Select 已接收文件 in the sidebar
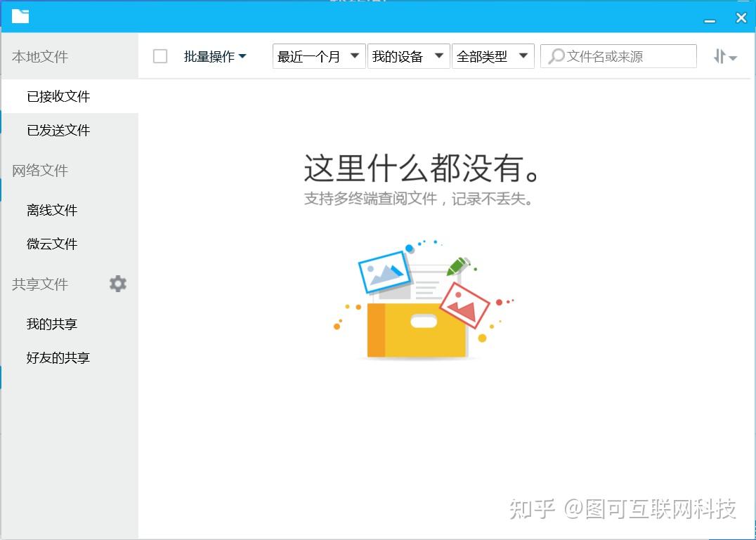The image size is (756, 540). coord(60,96)
